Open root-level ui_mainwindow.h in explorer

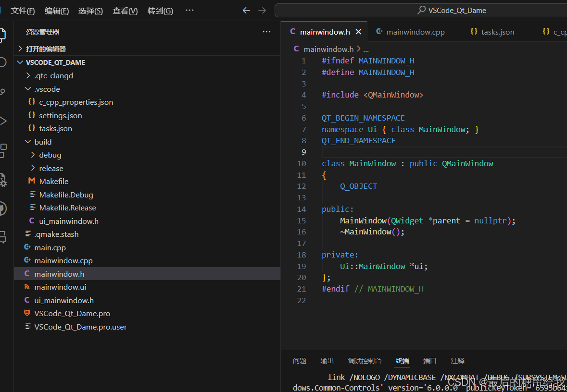click(x=147, y=300)
